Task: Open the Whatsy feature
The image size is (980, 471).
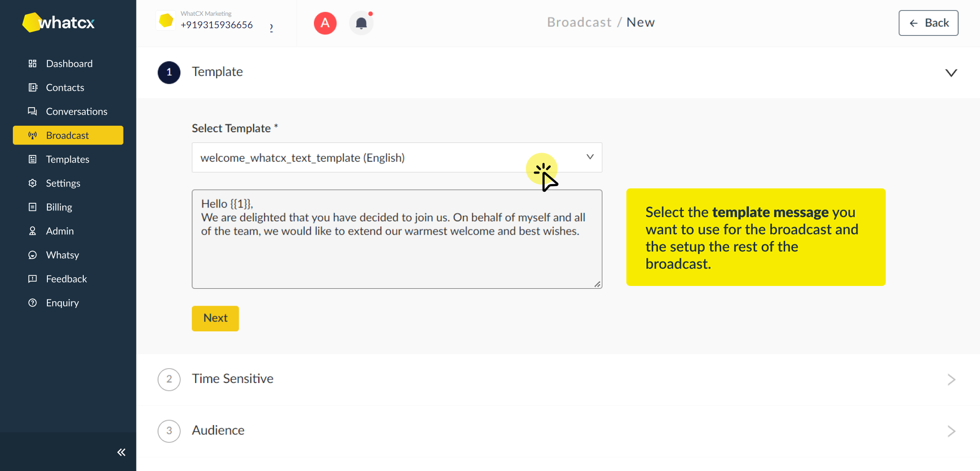Action: coord(62,254)
